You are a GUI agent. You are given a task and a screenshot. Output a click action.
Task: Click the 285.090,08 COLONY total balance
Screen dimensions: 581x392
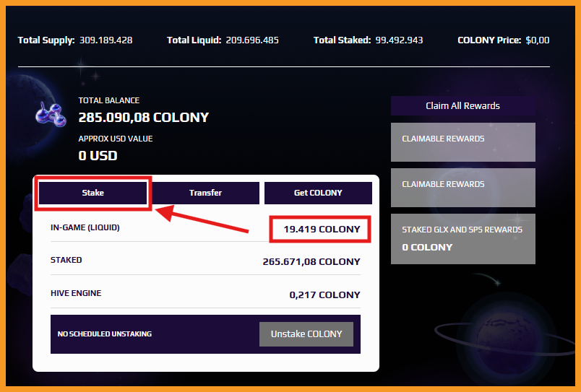[x=143, y=118]
